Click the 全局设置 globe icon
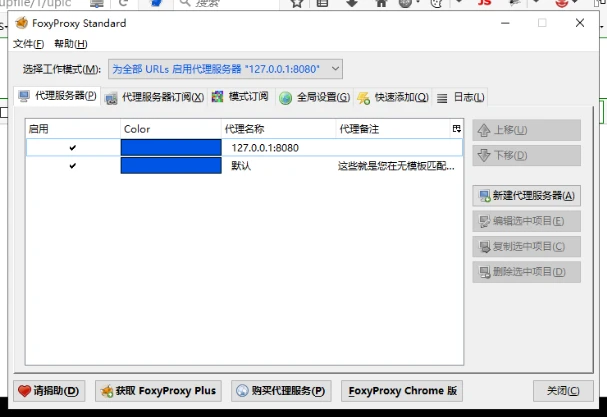Screen dimensions: 607x417 pos(286,98)
